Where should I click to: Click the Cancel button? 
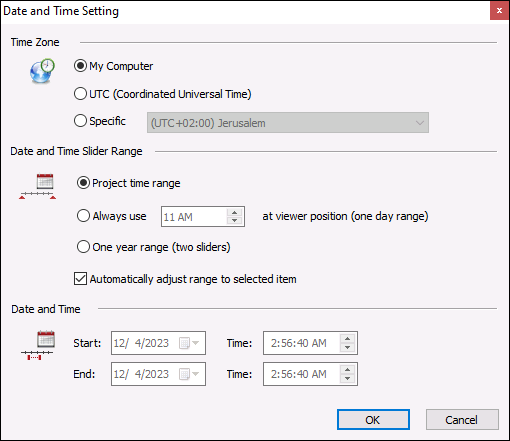(x=462, y=420)
